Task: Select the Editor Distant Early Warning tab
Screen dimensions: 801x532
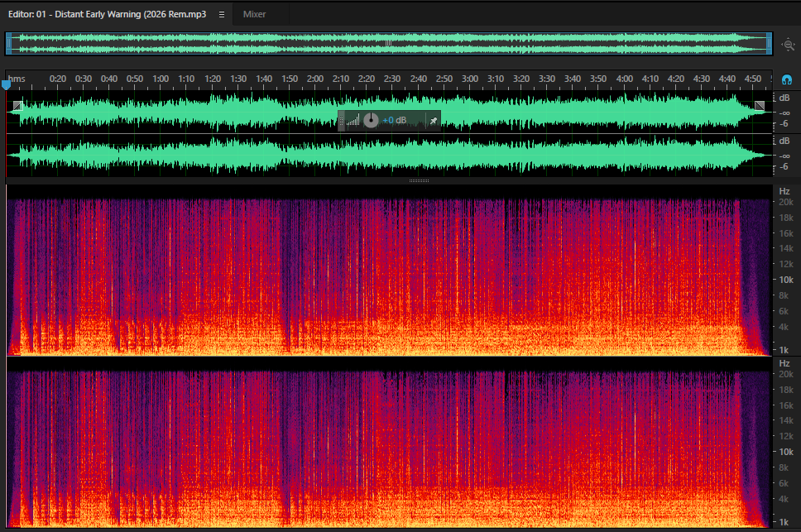Action: (108, 14)
